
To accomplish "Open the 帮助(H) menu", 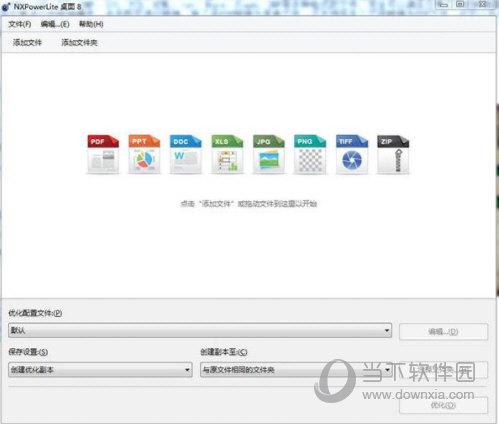I will tap(91, 24).
